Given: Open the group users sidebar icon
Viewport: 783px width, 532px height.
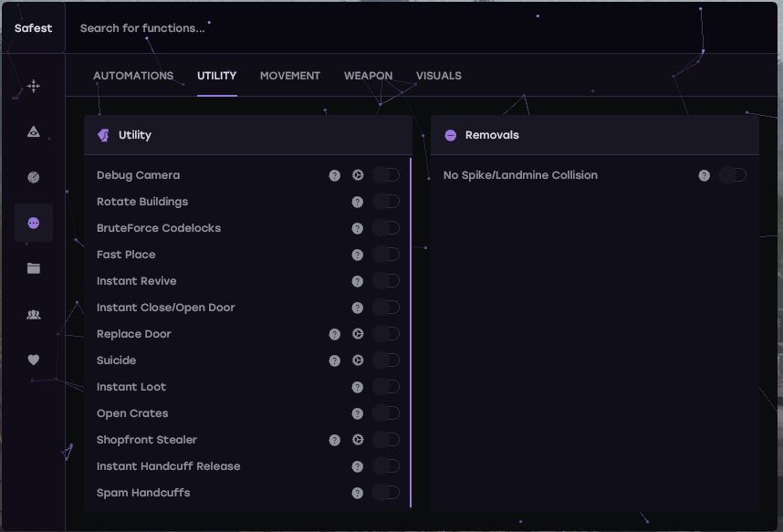Looking at the screenshot, I should point(34,314).
